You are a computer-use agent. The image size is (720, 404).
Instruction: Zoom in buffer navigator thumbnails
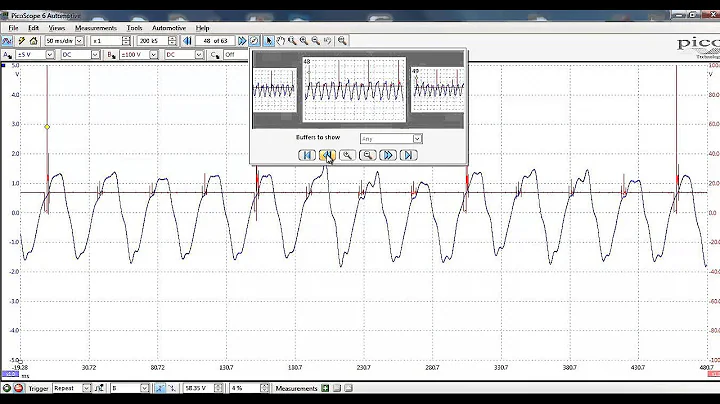[347, 155]
